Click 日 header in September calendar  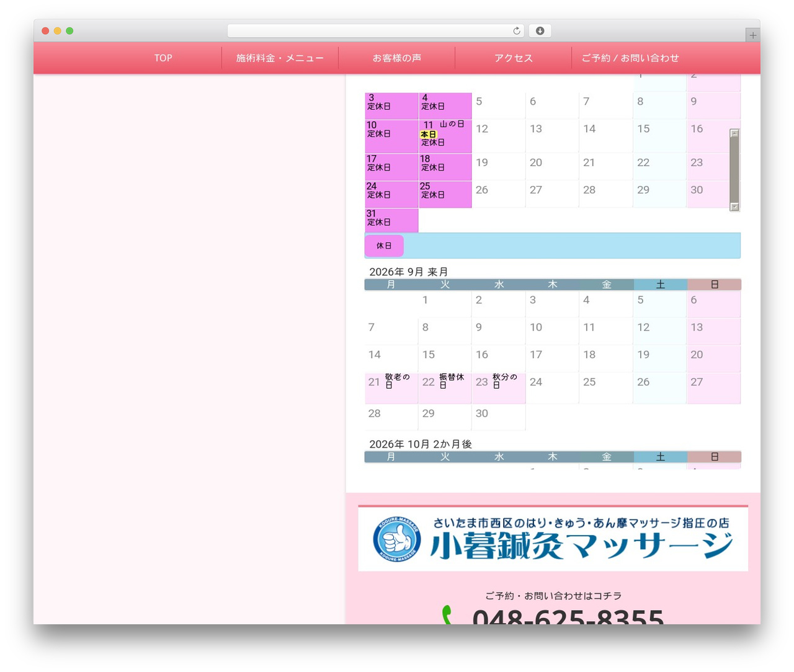[x=714, y=285]
